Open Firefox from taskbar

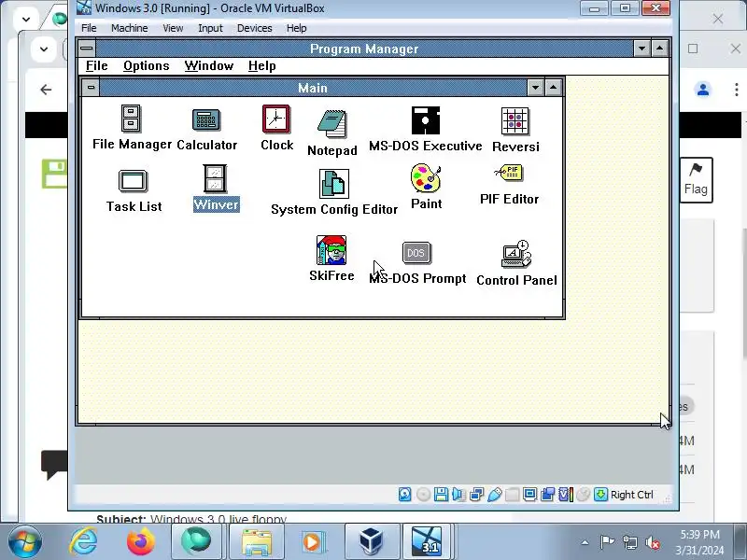[x=141, y=542]
